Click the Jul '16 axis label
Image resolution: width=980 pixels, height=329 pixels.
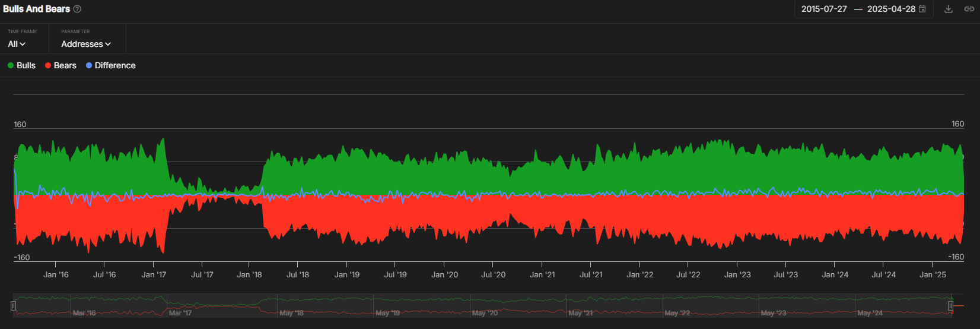point(104,274)
